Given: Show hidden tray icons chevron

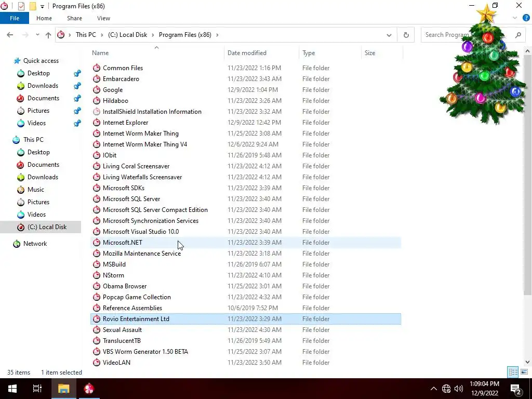Looking at the screenshot, I should pyautogui.click(x=434, y=389).
